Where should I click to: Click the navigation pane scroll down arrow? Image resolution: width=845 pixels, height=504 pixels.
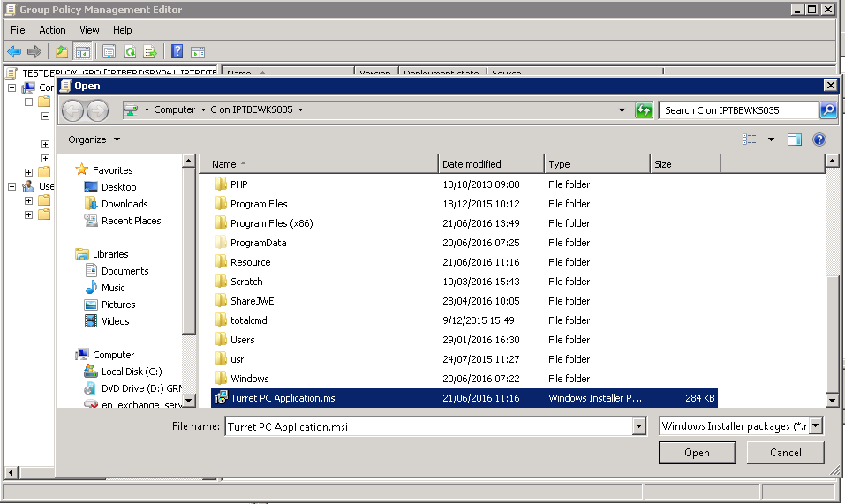[x=188, y=400]
